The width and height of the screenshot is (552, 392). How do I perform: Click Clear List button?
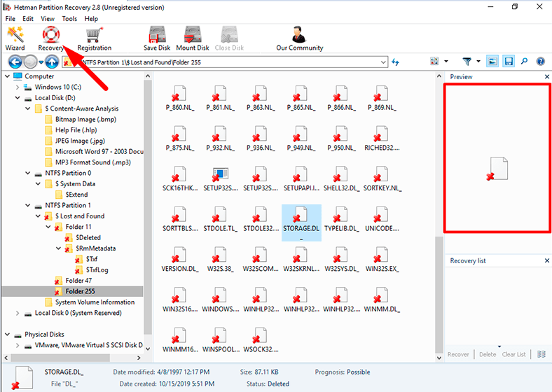(513, 354)
